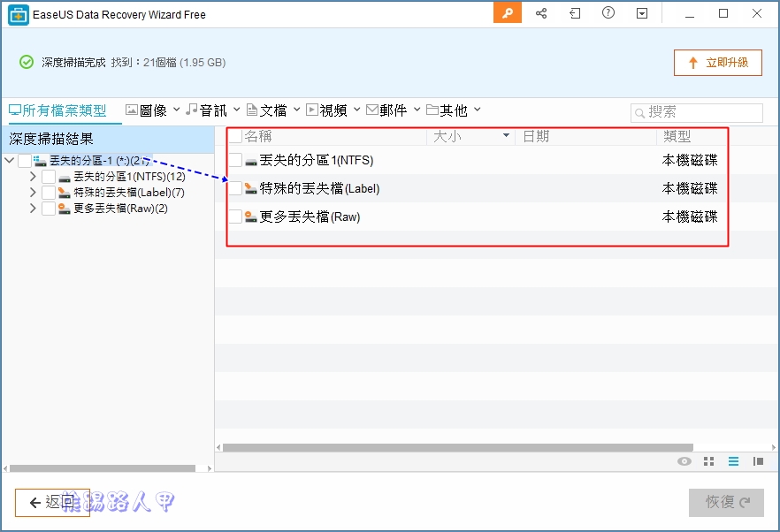The width and height of the screenshot is (780, 532).
Task: Switch to detail preview pane view
Action: coord(758,461)
